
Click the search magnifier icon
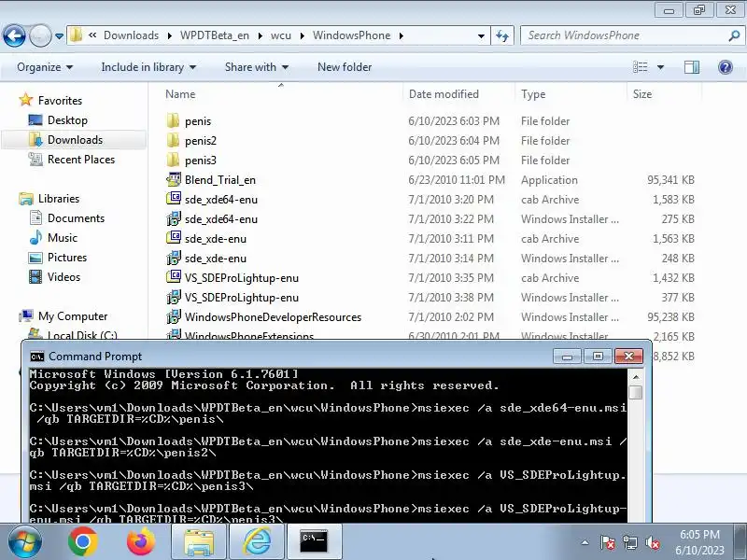(734, 35)
